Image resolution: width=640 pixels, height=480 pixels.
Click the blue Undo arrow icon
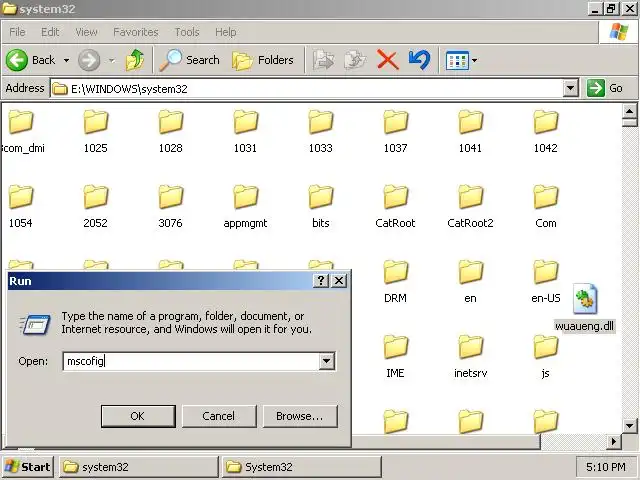(419, 60)
